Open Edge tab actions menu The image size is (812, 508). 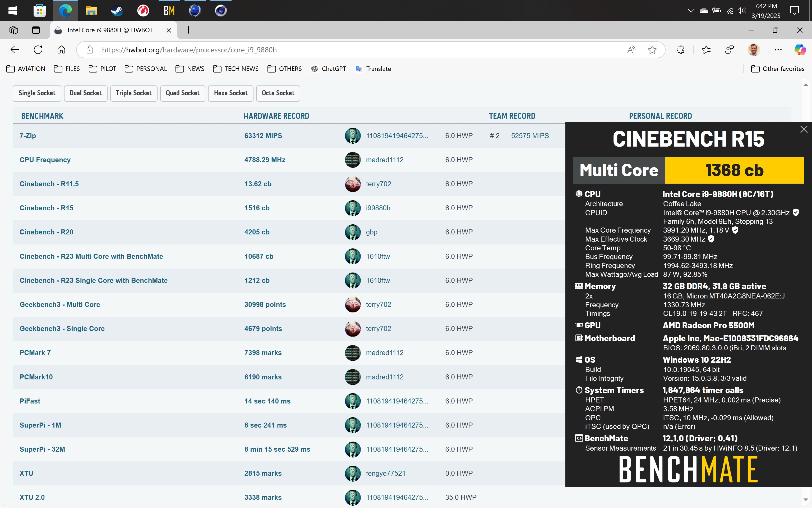[x=36, y=30]
